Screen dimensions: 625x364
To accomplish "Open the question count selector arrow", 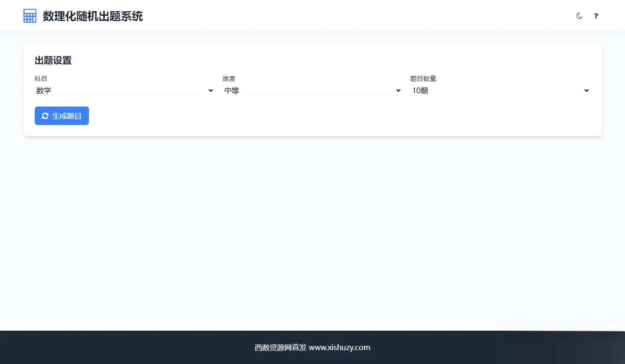I will pos(586,90).
